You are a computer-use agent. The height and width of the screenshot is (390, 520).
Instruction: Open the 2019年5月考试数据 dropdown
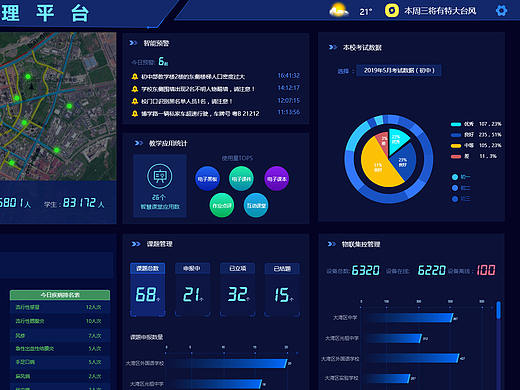pos(399,71)
